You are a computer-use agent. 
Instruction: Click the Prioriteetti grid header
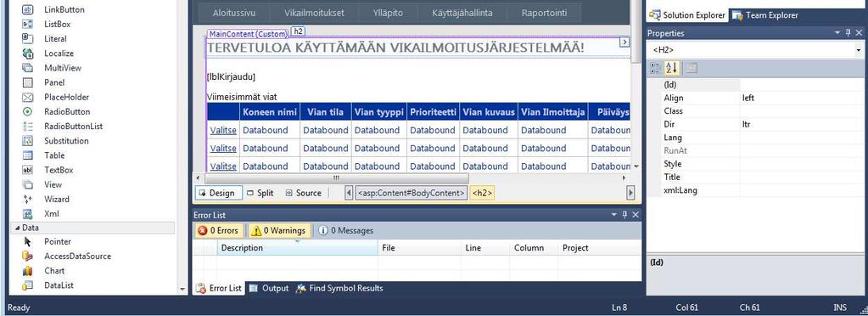434,112
